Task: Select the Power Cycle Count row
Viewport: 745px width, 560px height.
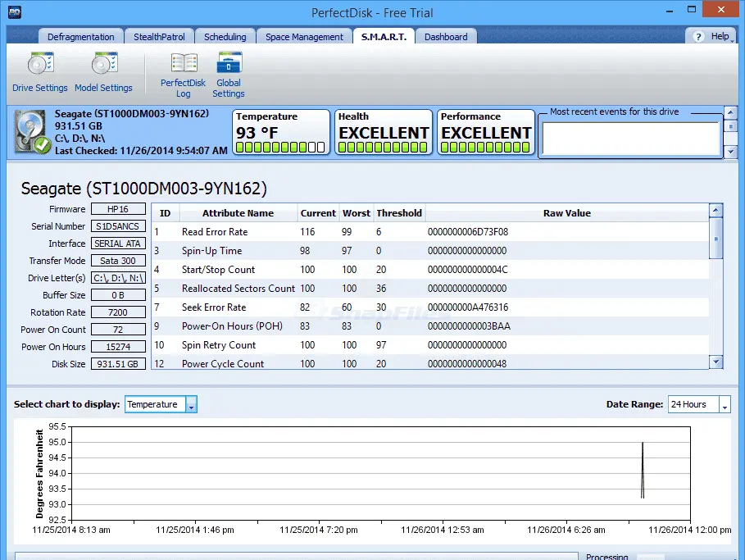Action: 430,362
